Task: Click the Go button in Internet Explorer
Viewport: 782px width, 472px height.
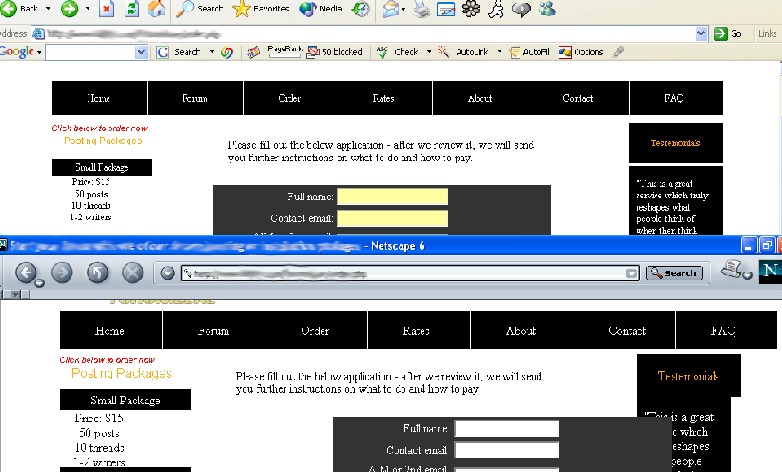Action: coord(728,33)
